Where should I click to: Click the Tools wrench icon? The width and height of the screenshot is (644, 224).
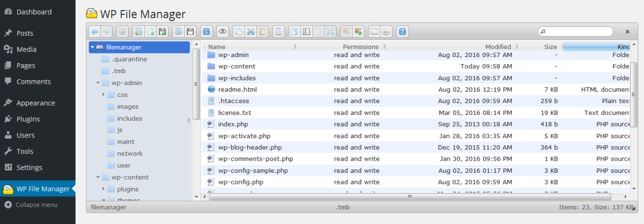pos(8,151)
